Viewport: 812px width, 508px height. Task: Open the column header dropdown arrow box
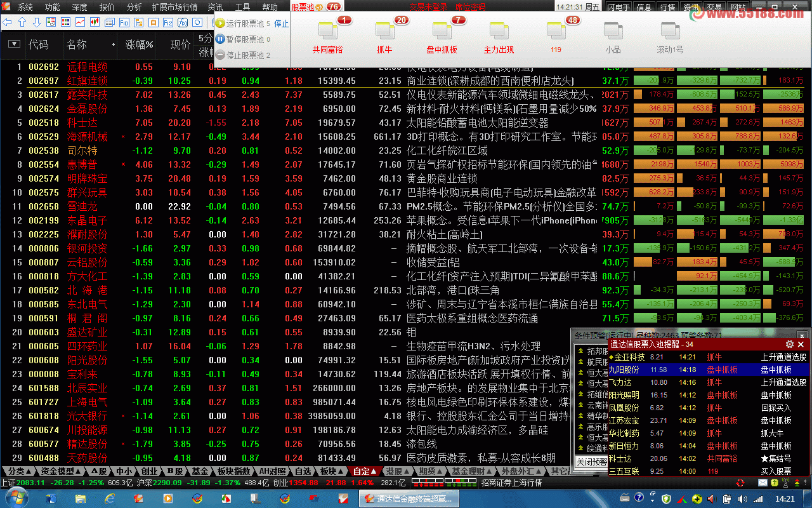click(14, 44)
